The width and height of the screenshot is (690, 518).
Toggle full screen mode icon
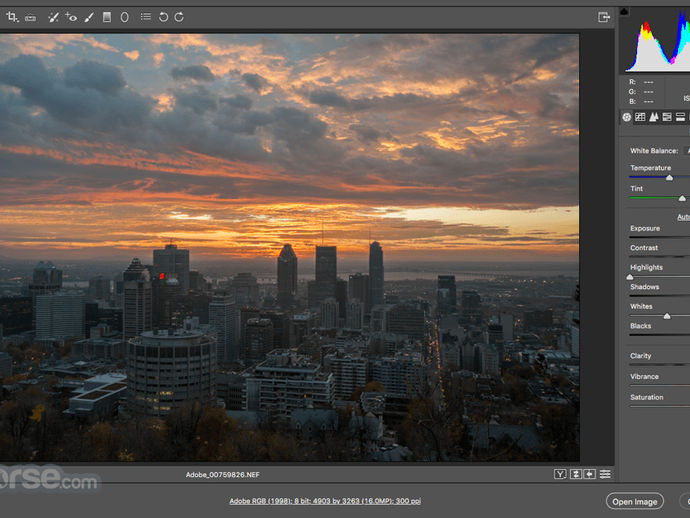tap(604, 17)
